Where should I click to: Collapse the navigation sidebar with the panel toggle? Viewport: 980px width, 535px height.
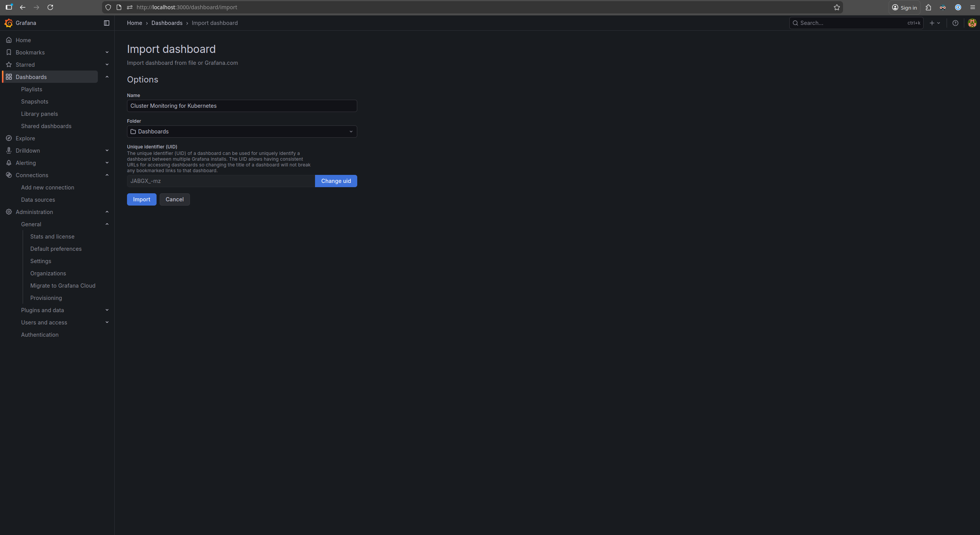[106, 23]
